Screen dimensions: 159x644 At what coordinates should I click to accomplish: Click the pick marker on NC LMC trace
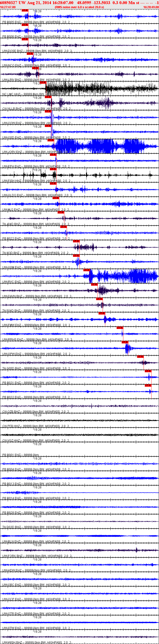[x=43, y=82]
